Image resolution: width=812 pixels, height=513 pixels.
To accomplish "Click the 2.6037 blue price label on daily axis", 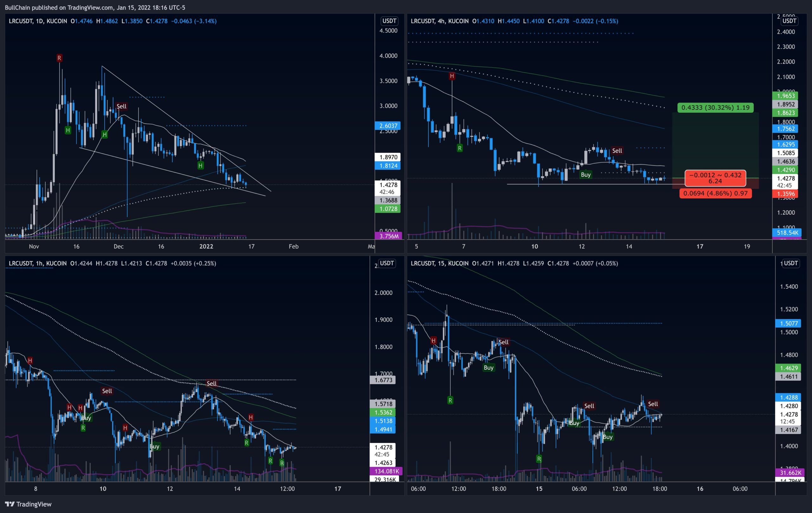I will (x=388, y=125).
